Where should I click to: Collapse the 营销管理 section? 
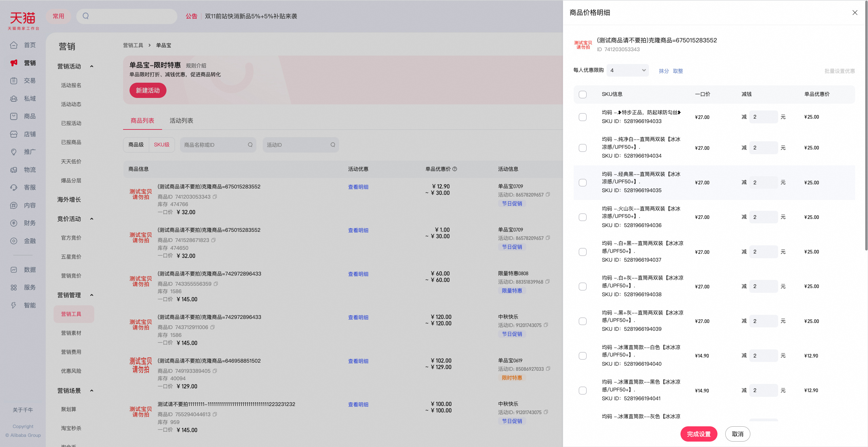(x=92, y=295)
